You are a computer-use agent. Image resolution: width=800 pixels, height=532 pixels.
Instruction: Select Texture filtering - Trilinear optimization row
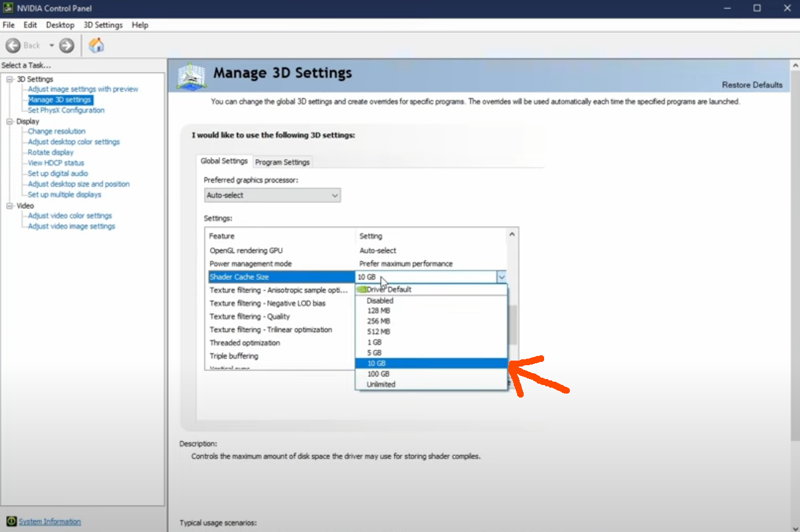click(281, 330)
